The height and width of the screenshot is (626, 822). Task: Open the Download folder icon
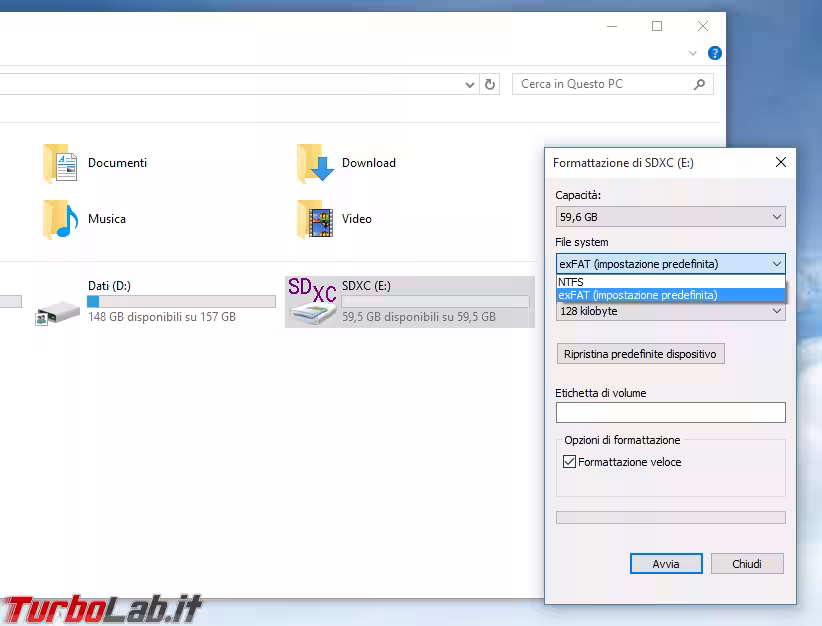click(x=313, y=162)
